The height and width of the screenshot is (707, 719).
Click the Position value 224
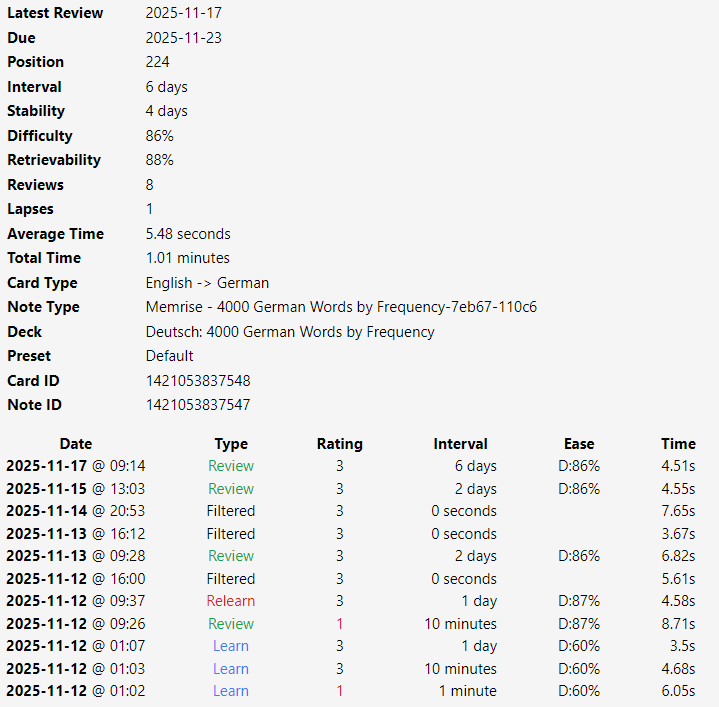pos(158,62)
